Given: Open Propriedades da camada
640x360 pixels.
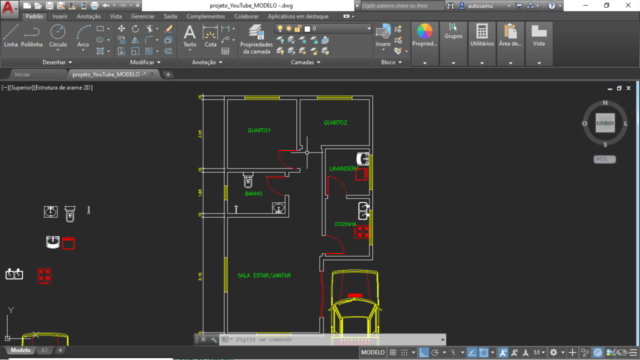Looking at the screenshot, I should pyautogui.click(x=256, y=39).
